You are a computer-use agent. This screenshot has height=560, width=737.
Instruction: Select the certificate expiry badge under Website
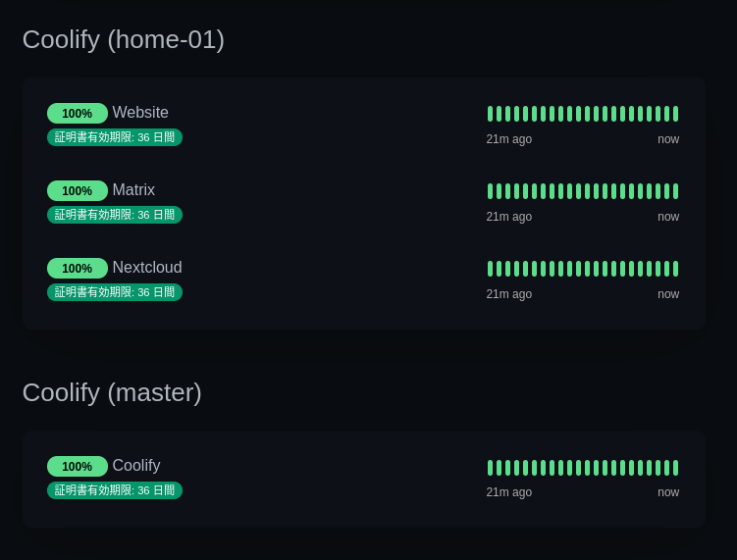[115, 137]
